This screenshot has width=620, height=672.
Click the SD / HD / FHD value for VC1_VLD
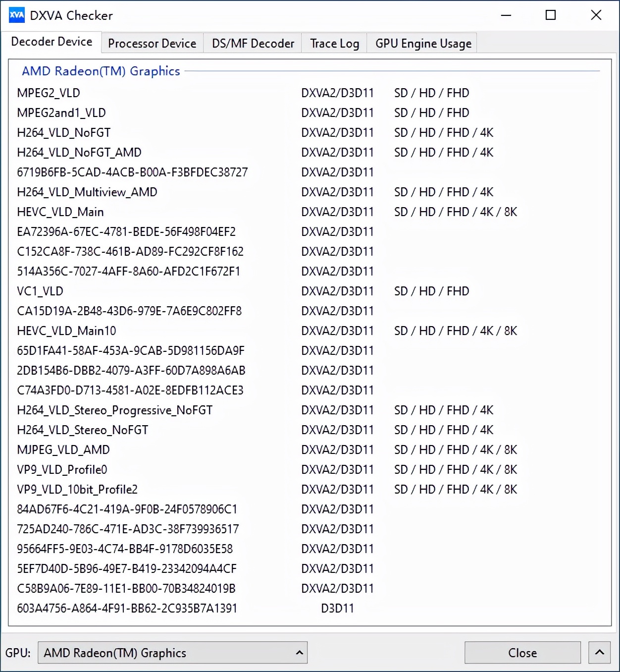pyautogui.click(x=432, y=291)
